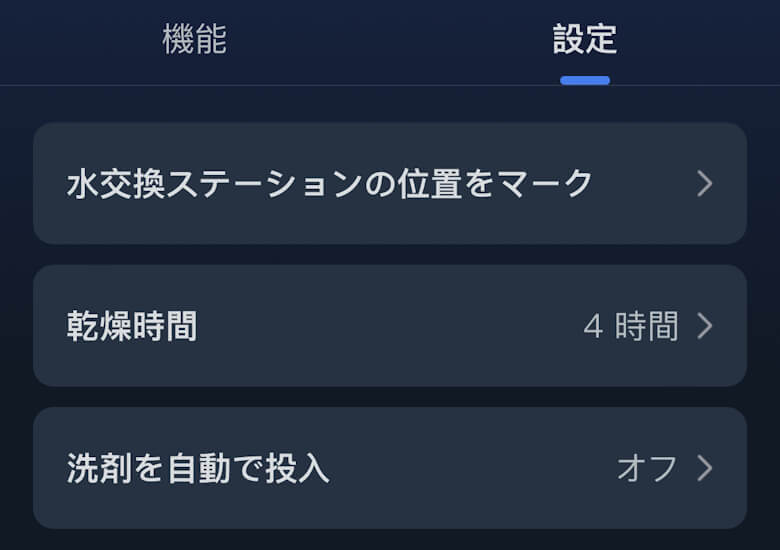
Task: Expand the 洗剤を自動で投入 row chevron
Action: pos(705,469)
